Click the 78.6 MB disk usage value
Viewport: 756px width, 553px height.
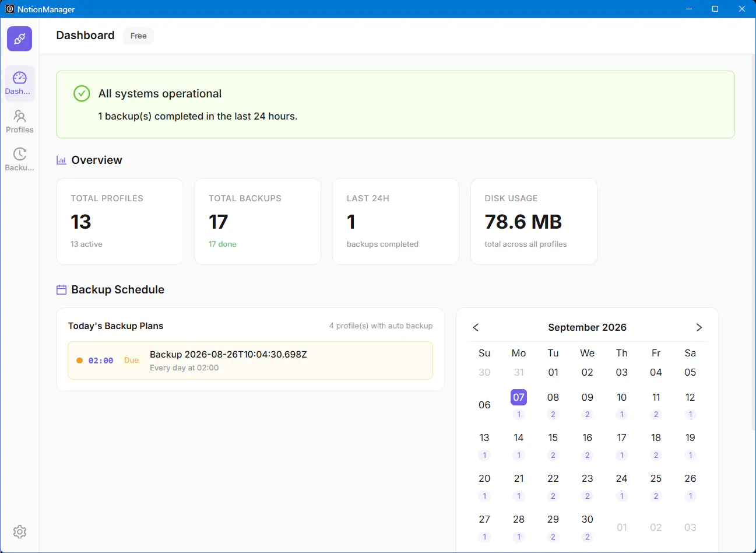(523, 222)
